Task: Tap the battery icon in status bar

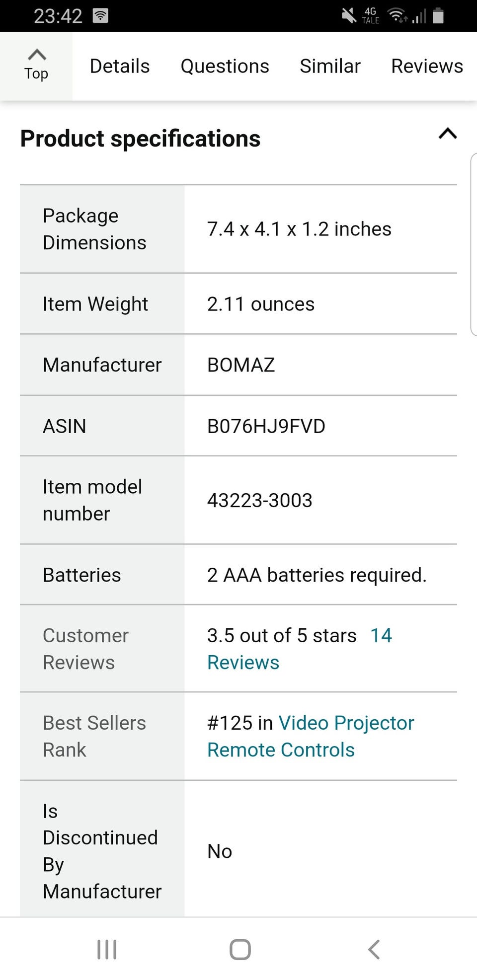Action: point(438,16)
